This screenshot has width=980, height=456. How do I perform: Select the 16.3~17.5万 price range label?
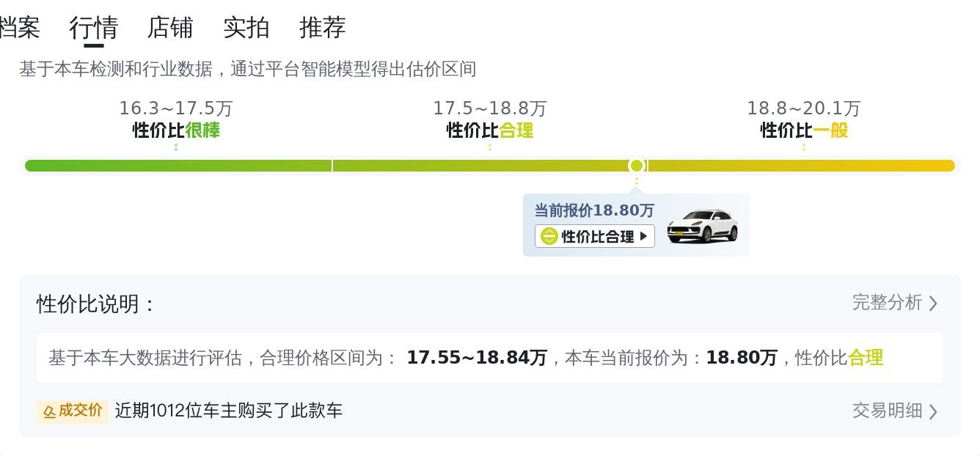176,109
